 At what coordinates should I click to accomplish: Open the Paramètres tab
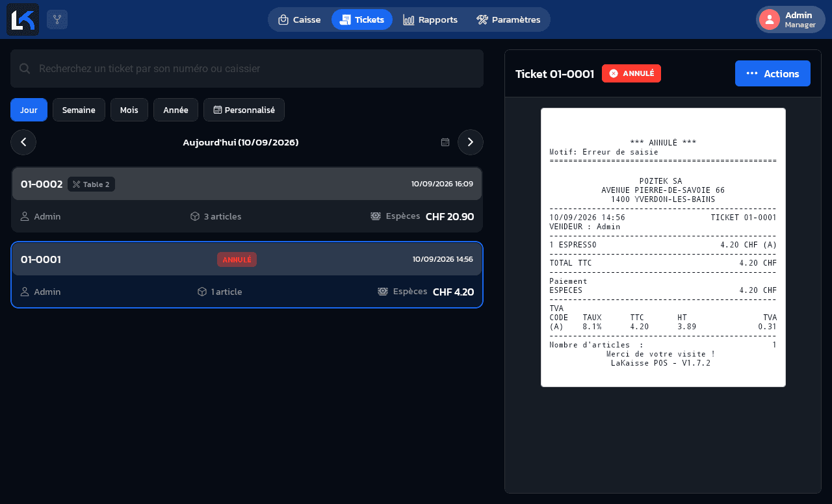click(508, 19)
